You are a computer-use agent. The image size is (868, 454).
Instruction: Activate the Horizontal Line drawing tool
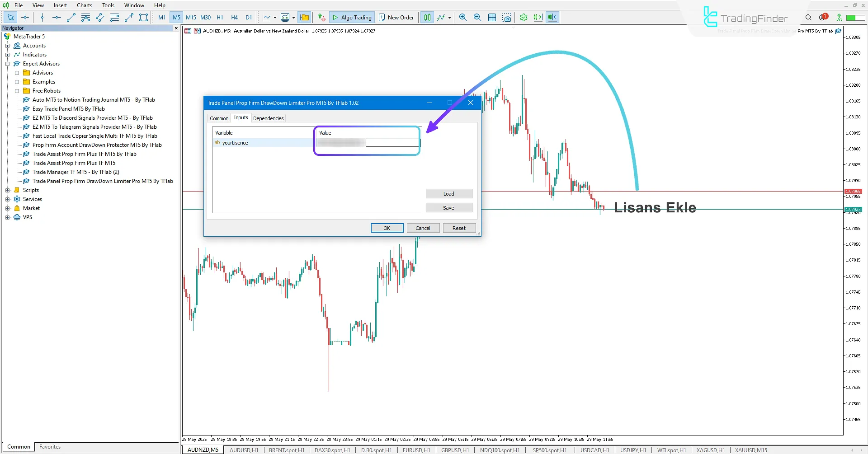pos(56,17)
